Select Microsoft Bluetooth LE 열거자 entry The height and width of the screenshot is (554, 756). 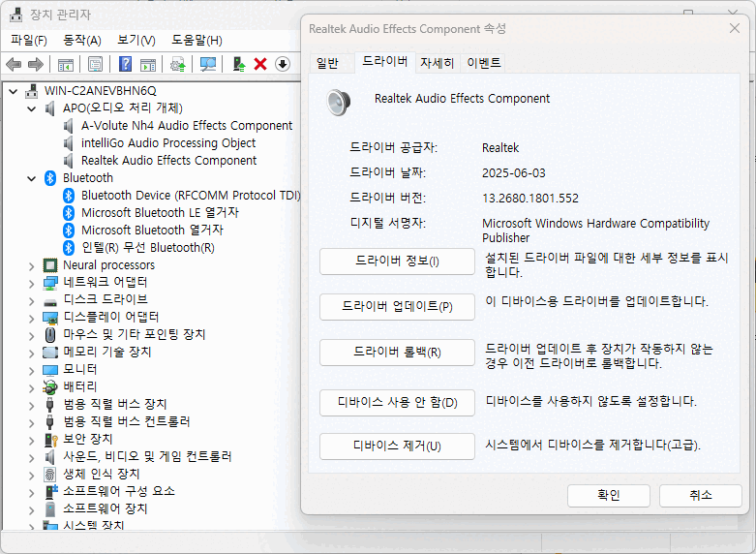click(x=160, y=213)
